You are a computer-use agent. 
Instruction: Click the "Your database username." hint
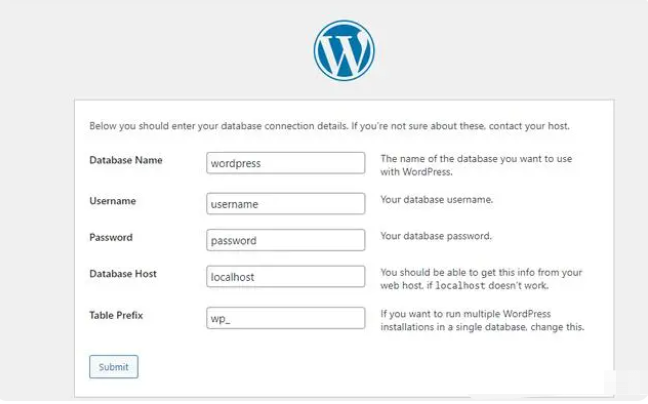point(437,200)
